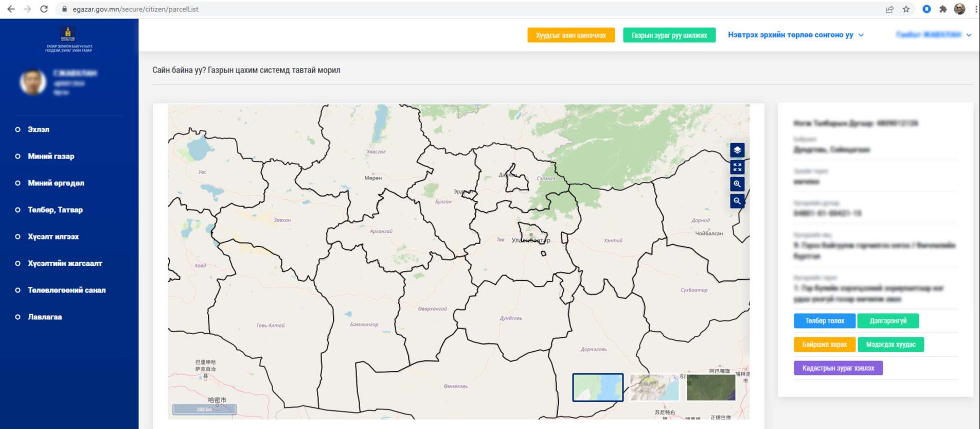Click Архангай province label on map
The width and height of the screenshot is (980, 429).
point(381,231)
